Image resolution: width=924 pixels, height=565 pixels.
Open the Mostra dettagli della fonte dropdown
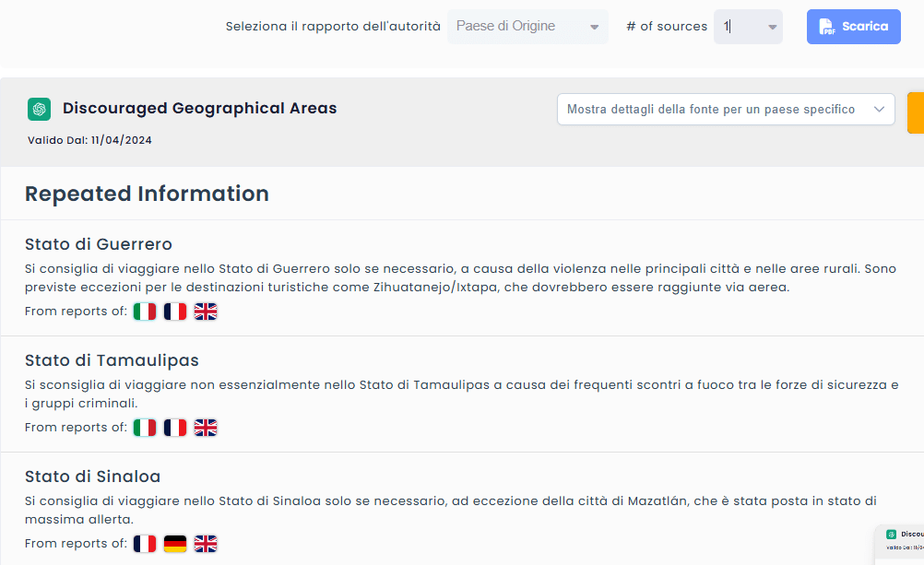[726, 110]
